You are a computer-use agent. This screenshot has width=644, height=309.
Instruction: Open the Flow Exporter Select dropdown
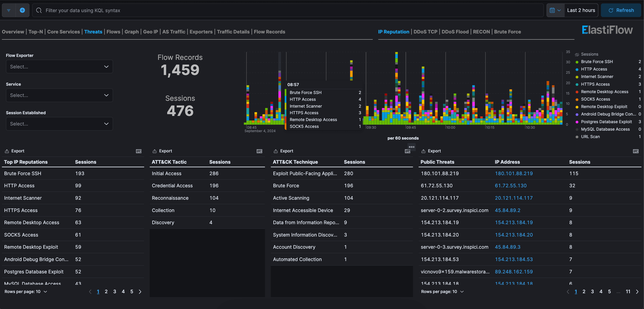tap(59, 66)
